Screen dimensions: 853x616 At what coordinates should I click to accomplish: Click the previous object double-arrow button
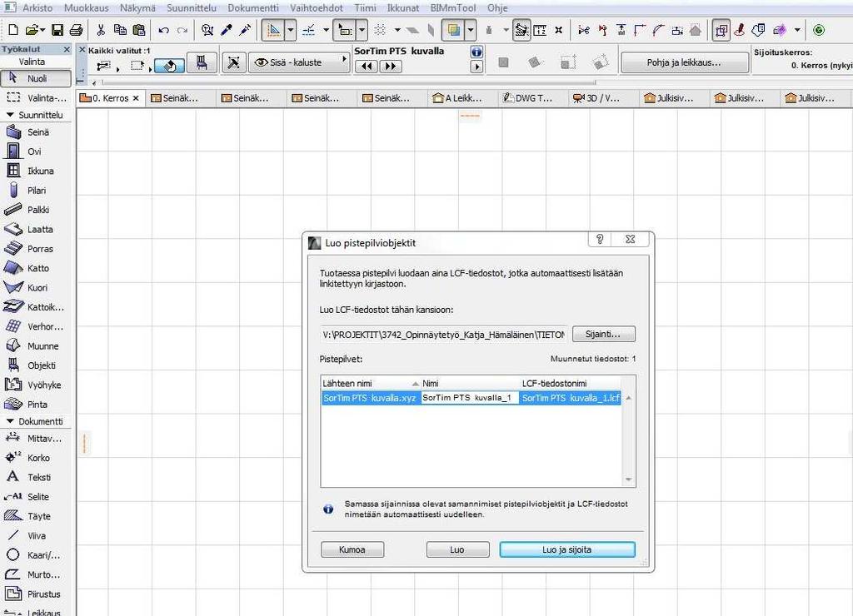click(x=367, y=67)
